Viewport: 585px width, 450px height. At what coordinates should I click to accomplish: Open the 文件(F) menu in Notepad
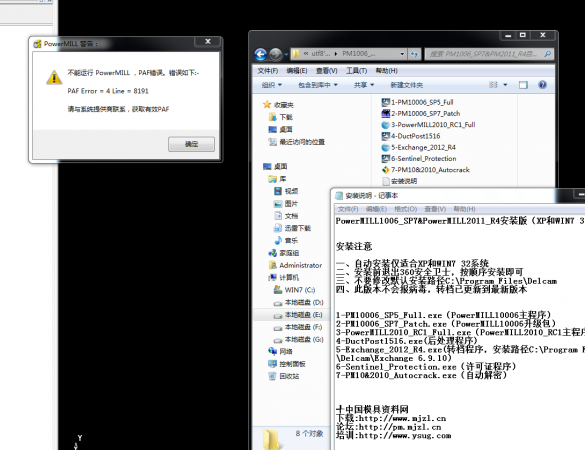pyautogui.click(x=348, y=209)
